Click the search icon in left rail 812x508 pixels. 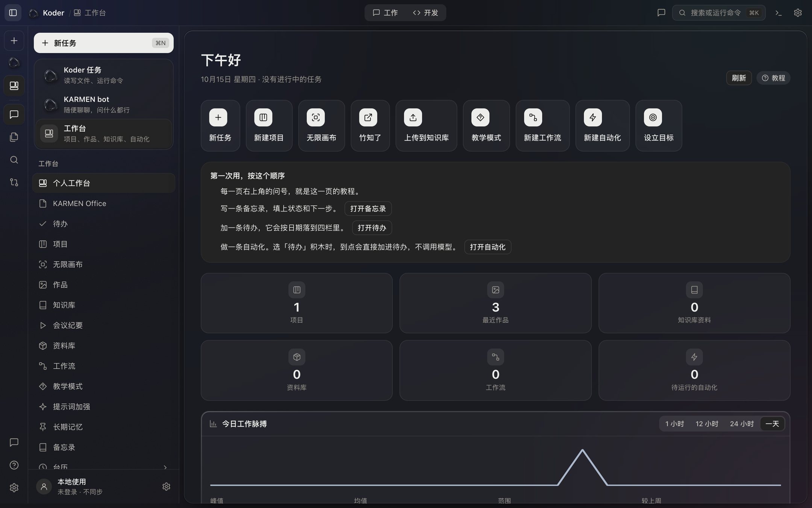tap(14, 160)
